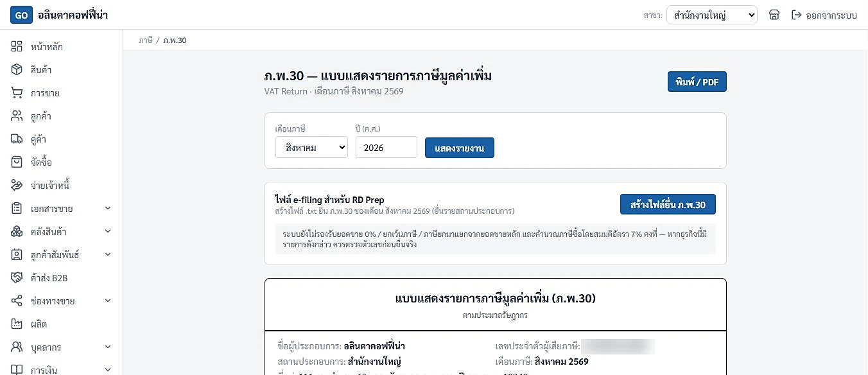This screenshot has width=868, height=375.
Task: Click the คู่ค้า truck icon
Action: coord(17,139)
